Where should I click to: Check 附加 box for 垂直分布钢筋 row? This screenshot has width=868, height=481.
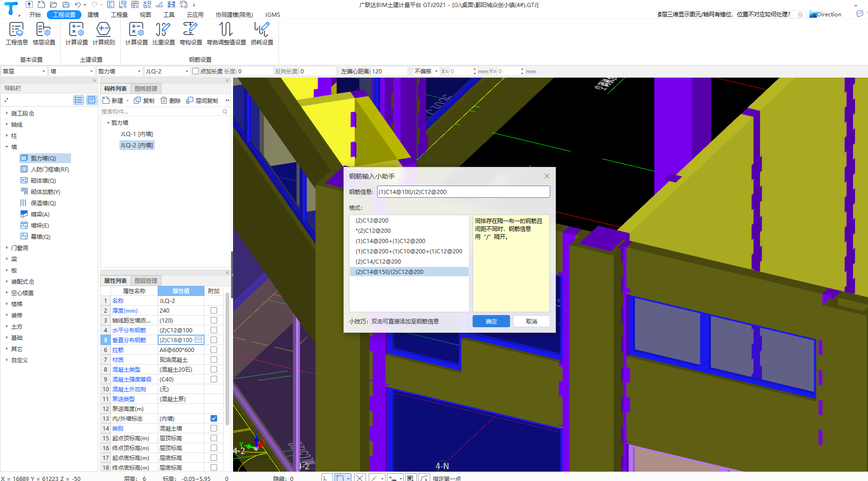click(x=214, y=340)
